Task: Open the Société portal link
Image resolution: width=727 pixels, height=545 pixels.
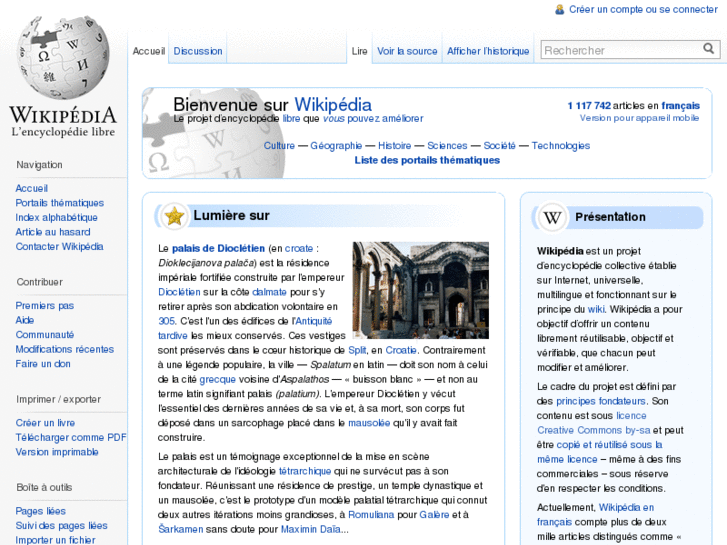Action: click(x=499, y=146)
